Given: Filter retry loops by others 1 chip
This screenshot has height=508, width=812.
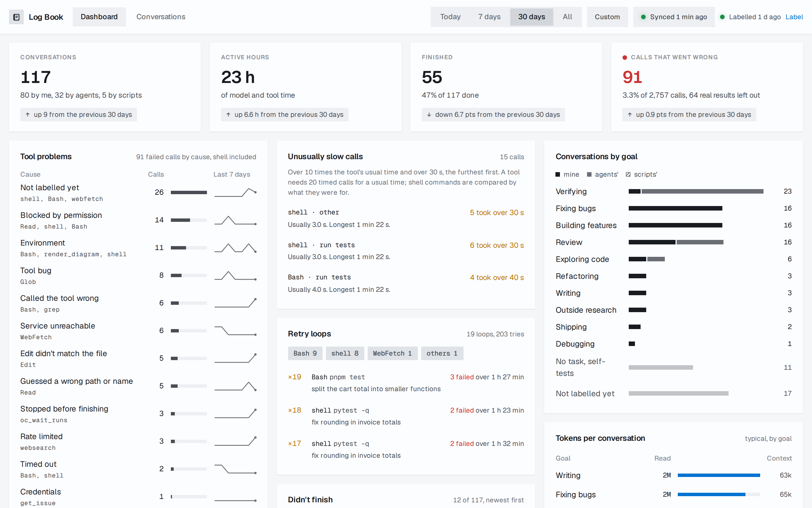Looking at the screenshot, I should tap(442, 353).
